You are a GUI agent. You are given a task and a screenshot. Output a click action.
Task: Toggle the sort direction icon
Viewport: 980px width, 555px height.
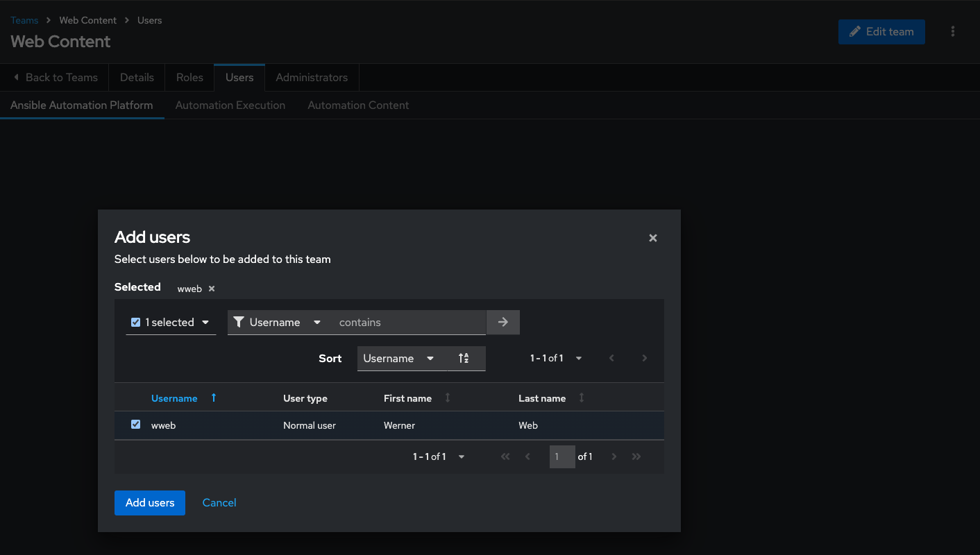point(464,359)
